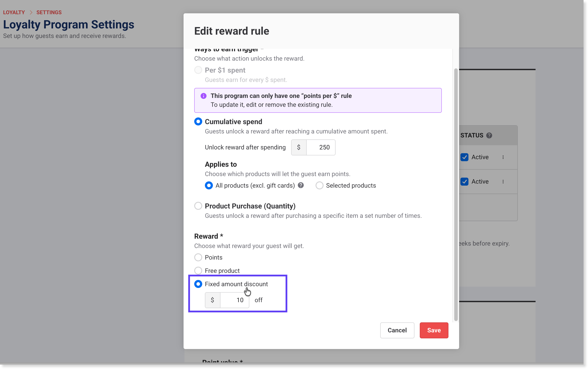Screen dimensions: 588x369
Task: Go to LOYALTY breadcrumb link
Action: [x=14, y=12]
